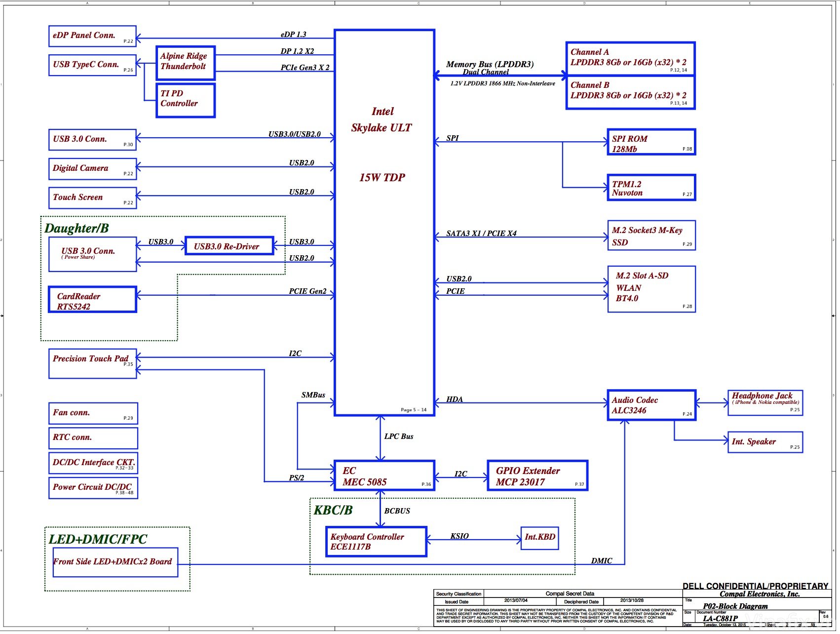The height and width of the screenshot is (634, 840).
Task: Click the Int. Speaker block
Action: point(765,442)
